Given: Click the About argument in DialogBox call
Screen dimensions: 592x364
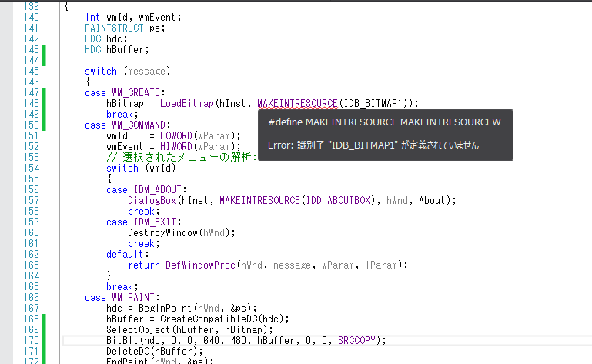Looking at the screenshot, I should point(433,201).
